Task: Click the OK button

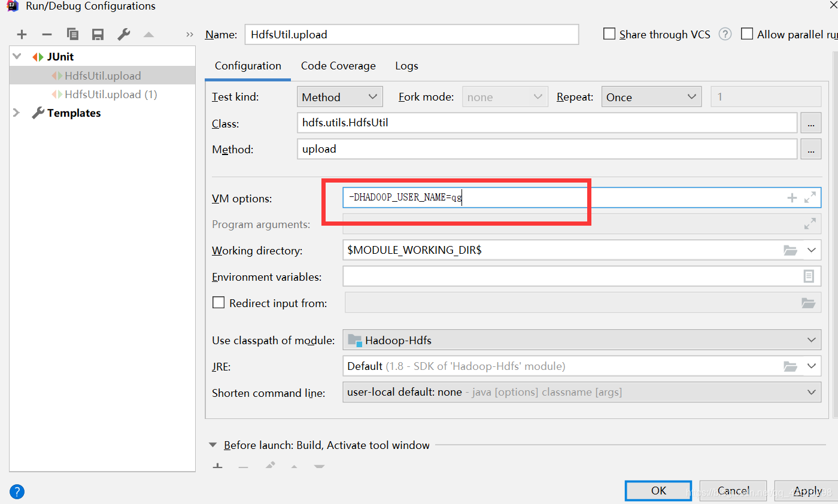Action: 658,490
